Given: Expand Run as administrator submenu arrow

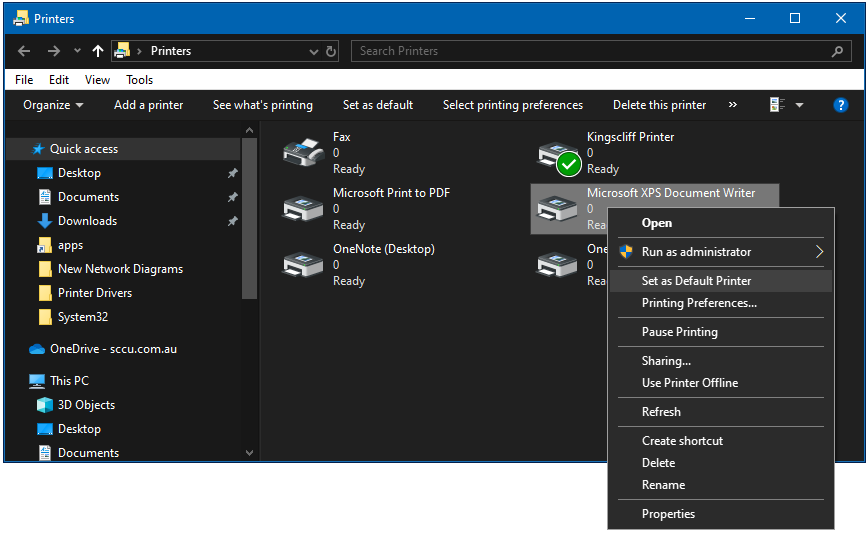Looking at the screenshot, I should tap(819, 252).
